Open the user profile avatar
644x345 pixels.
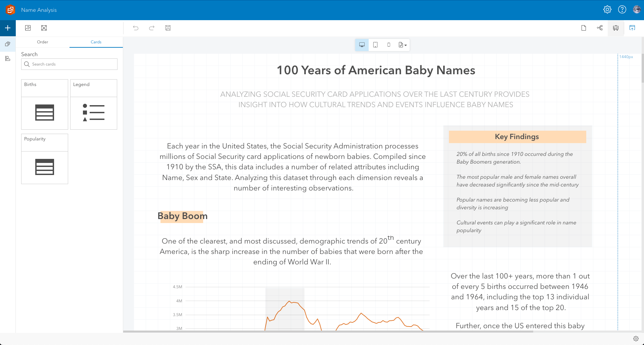[x=637, y=9]
